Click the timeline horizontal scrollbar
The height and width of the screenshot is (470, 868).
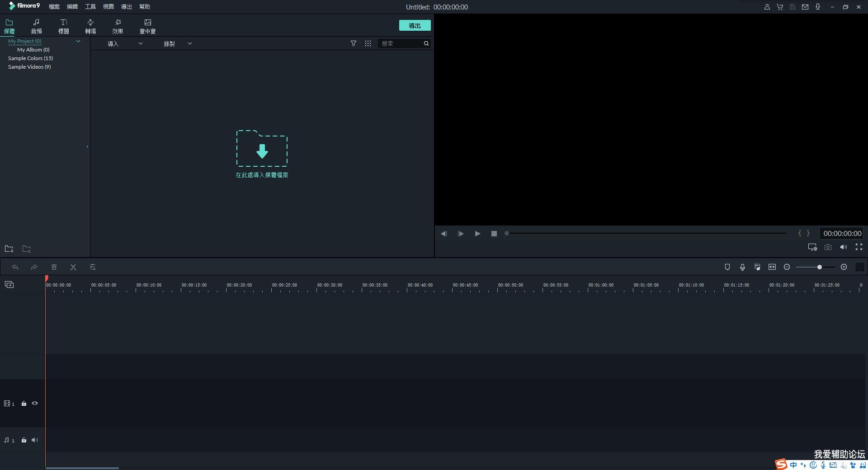(82, 468)
